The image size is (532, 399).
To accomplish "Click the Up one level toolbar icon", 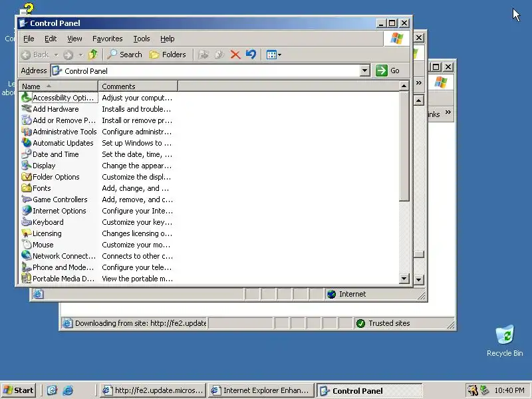I will (x=92, y=55).
